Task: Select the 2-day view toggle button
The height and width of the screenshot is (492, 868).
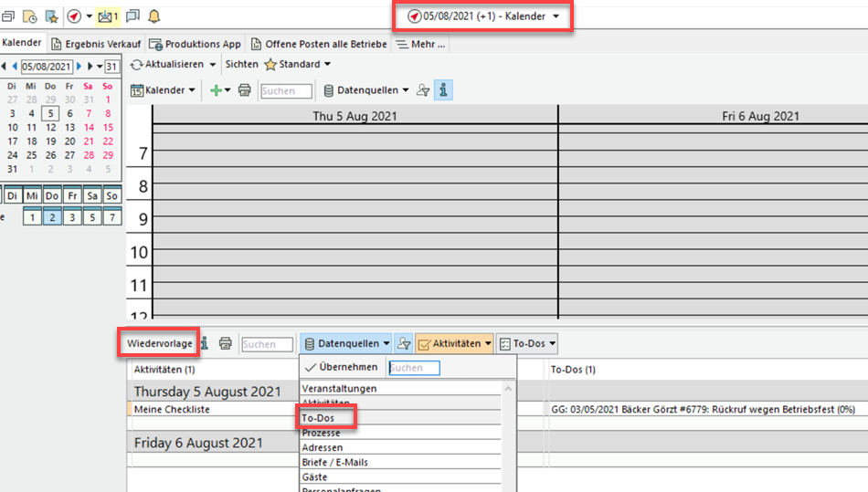Action: (x=52, y=217)
